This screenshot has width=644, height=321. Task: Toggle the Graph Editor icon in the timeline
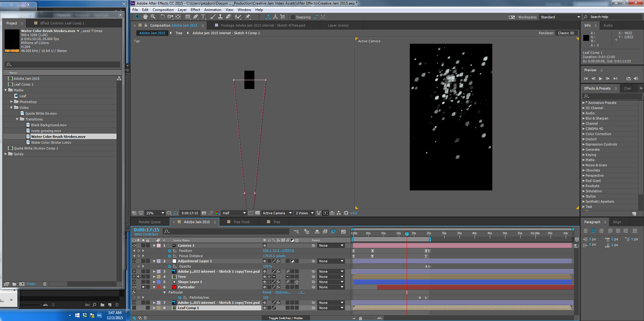point(343,231)
